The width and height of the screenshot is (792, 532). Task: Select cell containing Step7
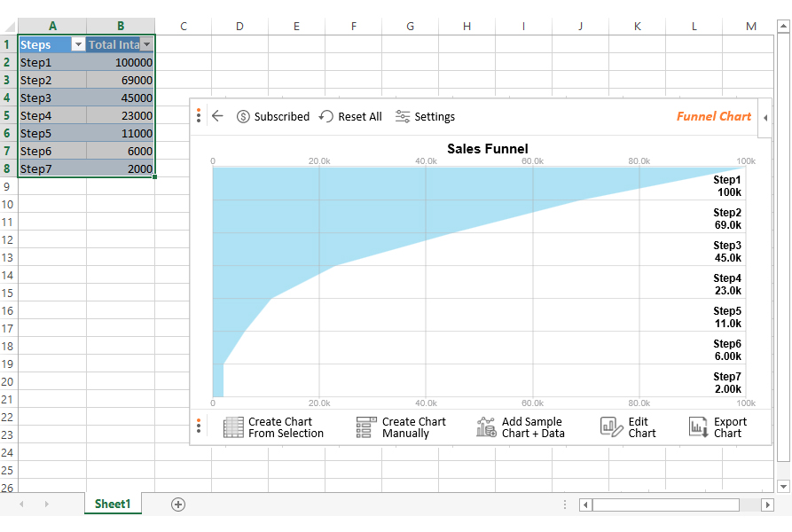pos(52,168)
